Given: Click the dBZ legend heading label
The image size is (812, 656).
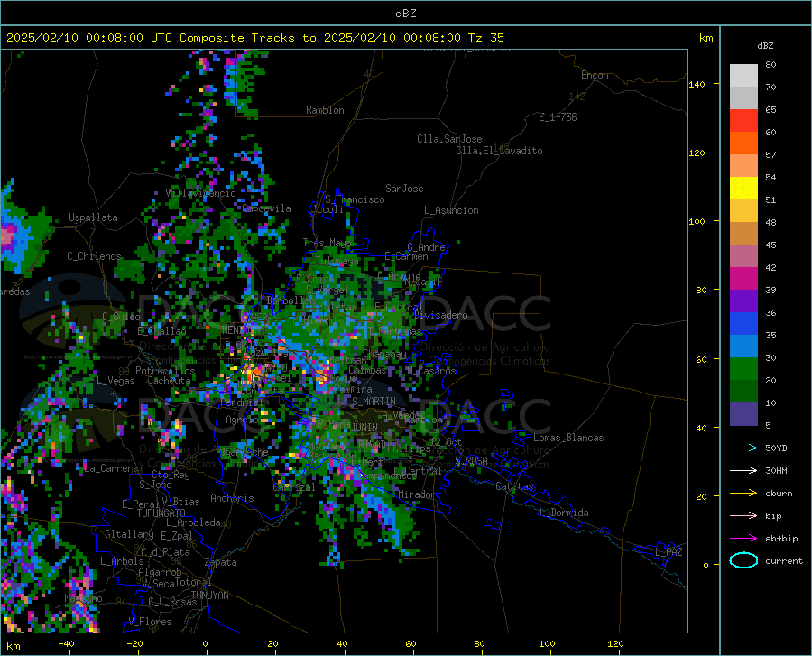Looking at the screenshot, I should [765, 45].
